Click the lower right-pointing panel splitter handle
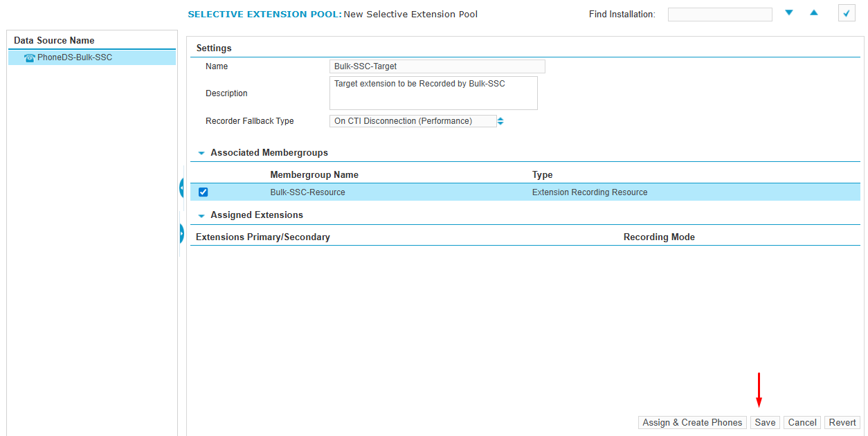The image size is (868, 436). pyautogui.click(x=181, y=233)
